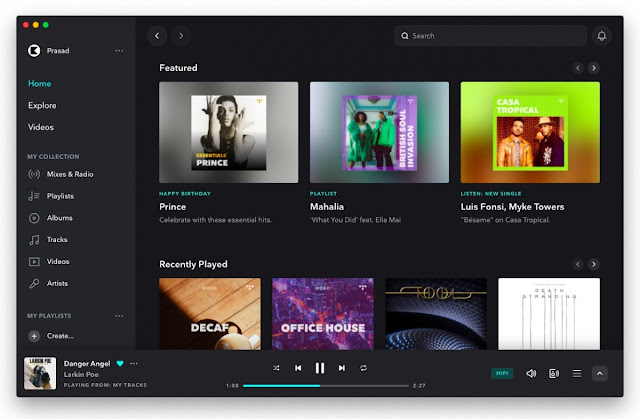Click the Prasad username

pos(58,51)
